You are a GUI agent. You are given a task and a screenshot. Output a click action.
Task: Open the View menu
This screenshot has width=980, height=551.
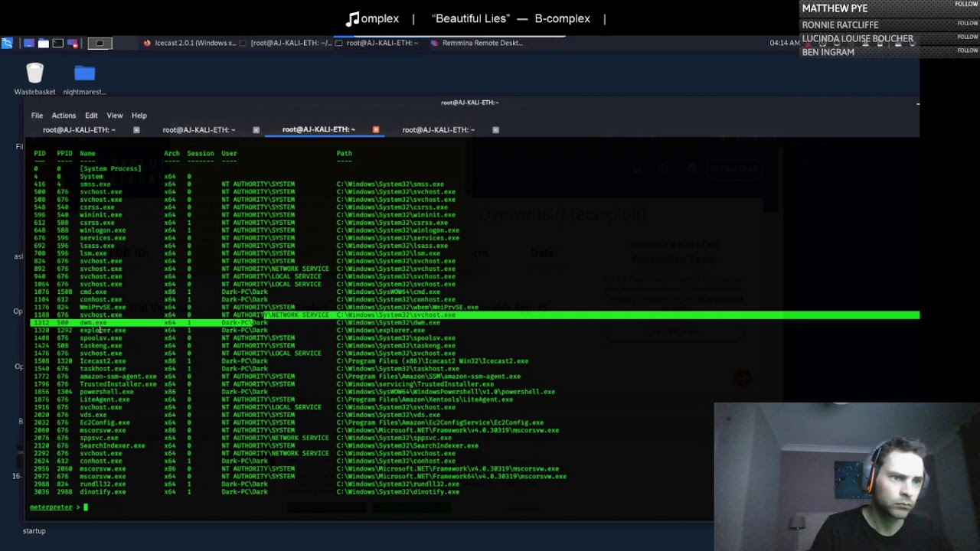pyautogui.click(x=114, y=116)
